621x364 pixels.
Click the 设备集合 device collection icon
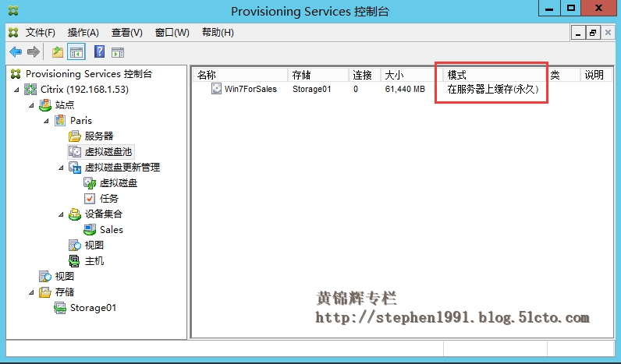point(75,214)
